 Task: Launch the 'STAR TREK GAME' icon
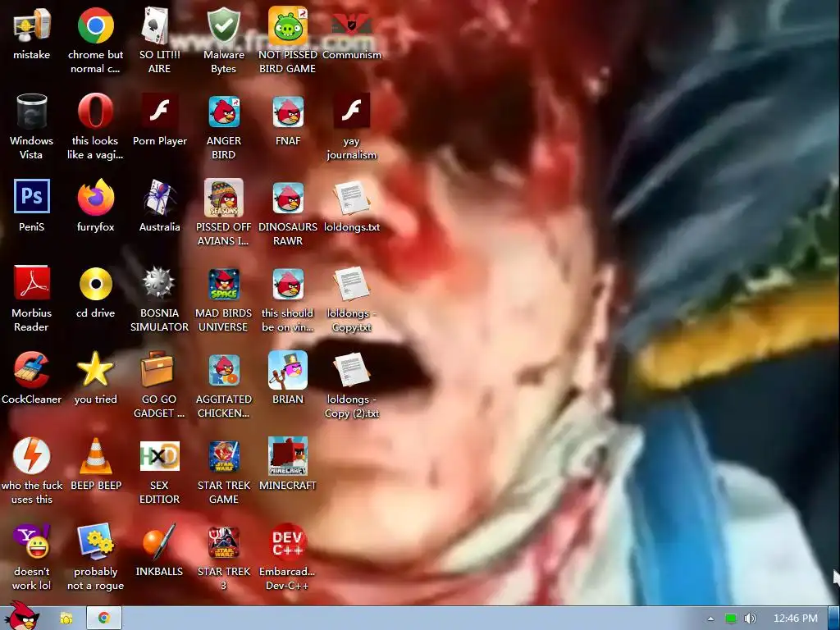[x=223, y=456]
